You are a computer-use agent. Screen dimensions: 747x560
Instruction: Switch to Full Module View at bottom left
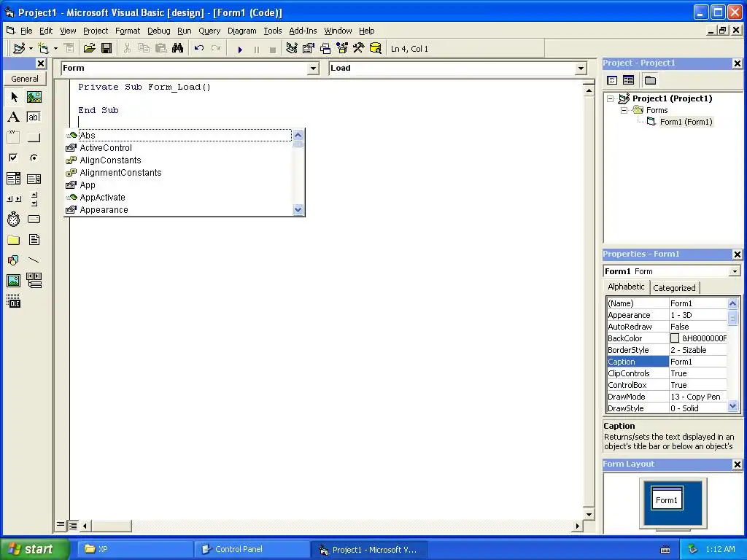73,526
